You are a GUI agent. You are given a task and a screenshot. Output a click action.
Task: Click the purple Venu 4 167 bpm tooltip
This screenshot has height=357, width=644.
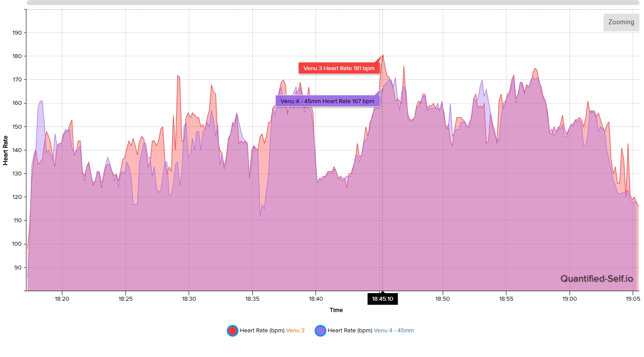coord(327,101)
